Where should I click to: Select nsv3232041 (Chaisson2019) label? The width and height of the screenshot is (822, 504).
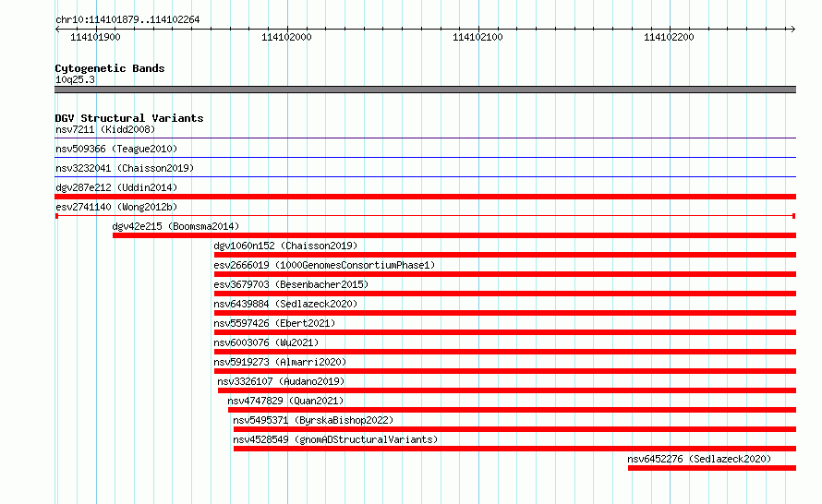click(x=125, y=168)
